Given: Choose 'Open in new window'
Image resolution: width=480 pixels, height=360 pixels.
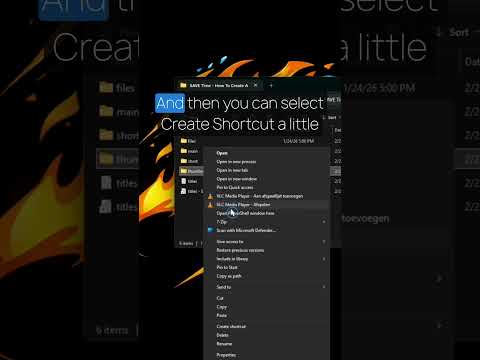Looking at the screenshot, I should [x=267, y=179].
